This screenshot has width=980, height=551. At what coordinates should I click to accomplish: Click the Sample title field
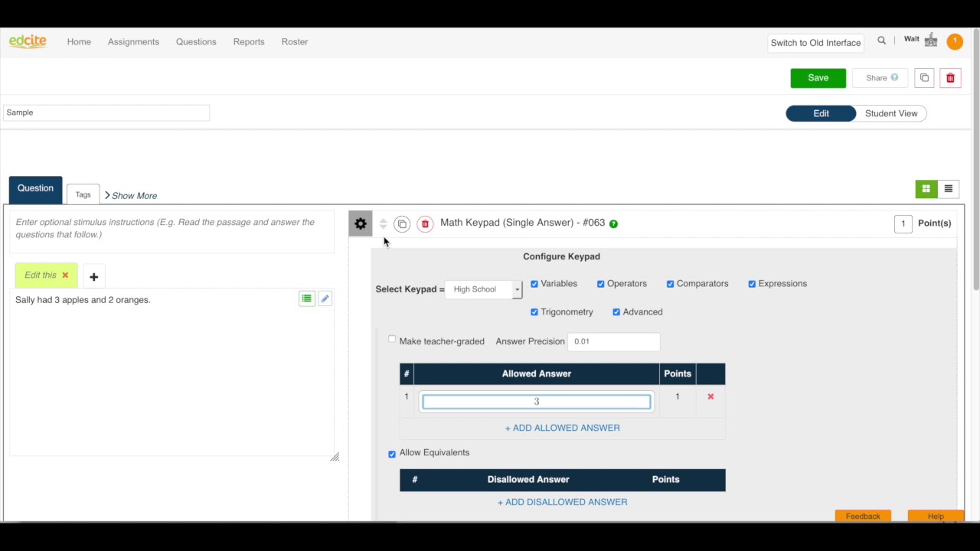(x=106, y=112)
